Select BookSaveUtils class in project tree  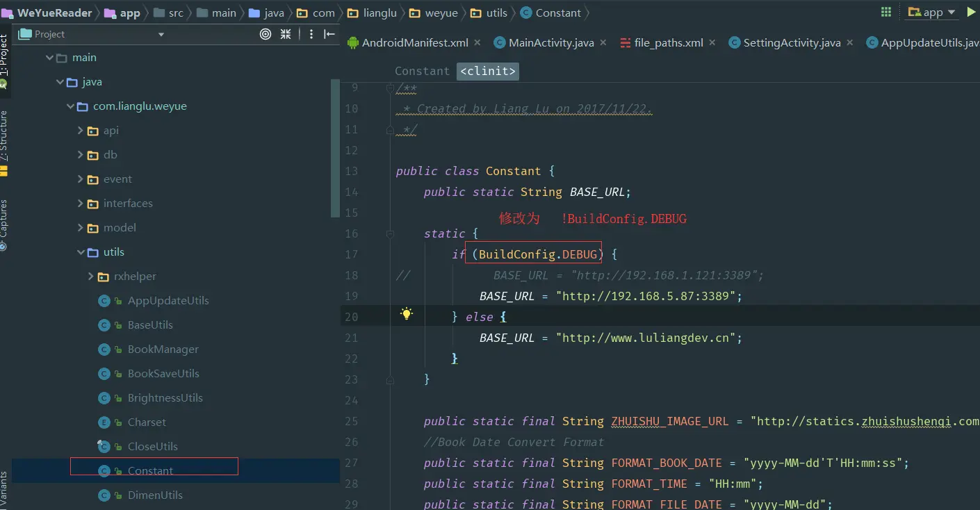point(163,374)
